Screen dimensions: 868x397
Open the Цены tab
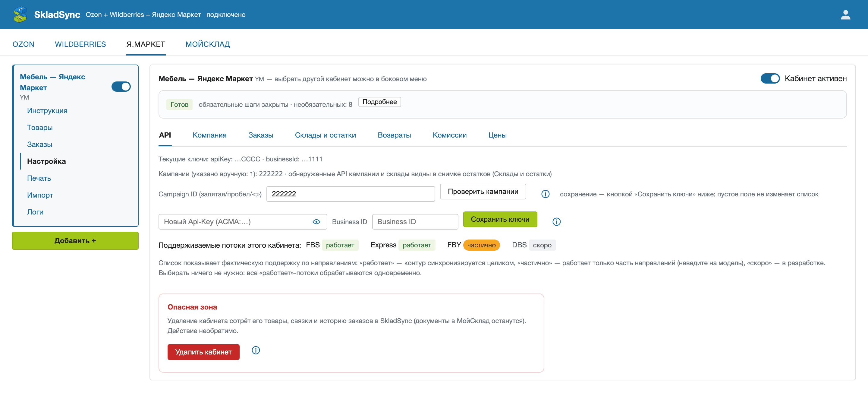pyautogui.click(x=497, y=135)
